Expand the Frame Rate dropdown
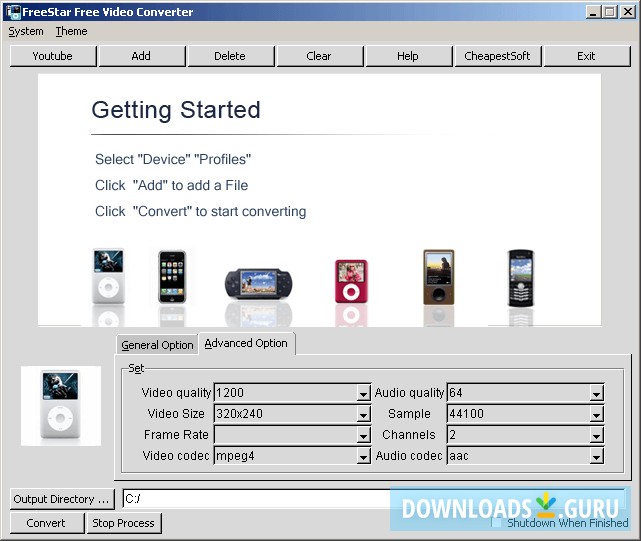Viewport: 641px width, 541px height. coord(363,435)
